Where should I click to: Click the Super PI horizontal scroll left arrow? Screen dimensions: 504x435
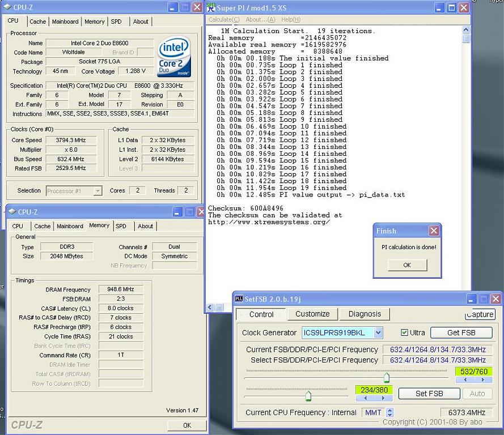(210, 307)
